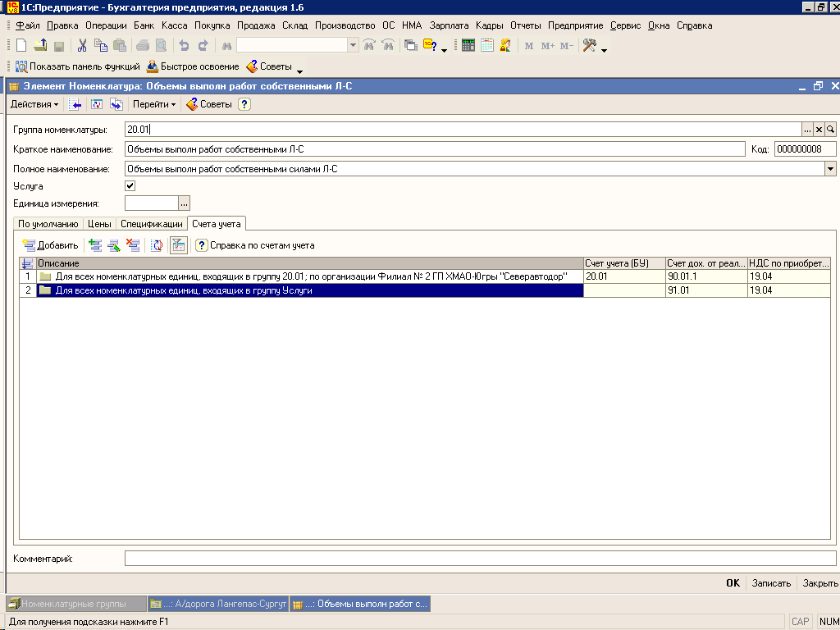The image size is (840, 630).
Task: Clear Группа номенклатуры field with X button
Action: click(x=819, y=130)
